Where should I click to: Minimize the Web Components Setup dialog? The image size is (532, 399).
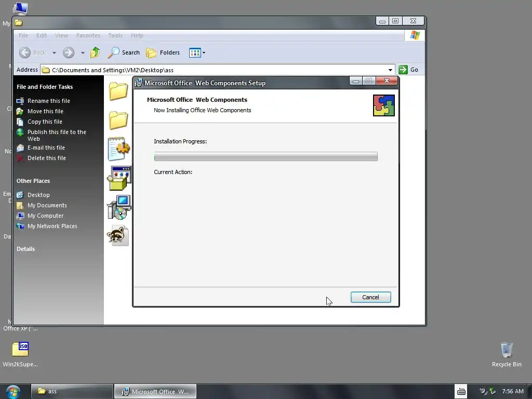click(x=355, y=81)
